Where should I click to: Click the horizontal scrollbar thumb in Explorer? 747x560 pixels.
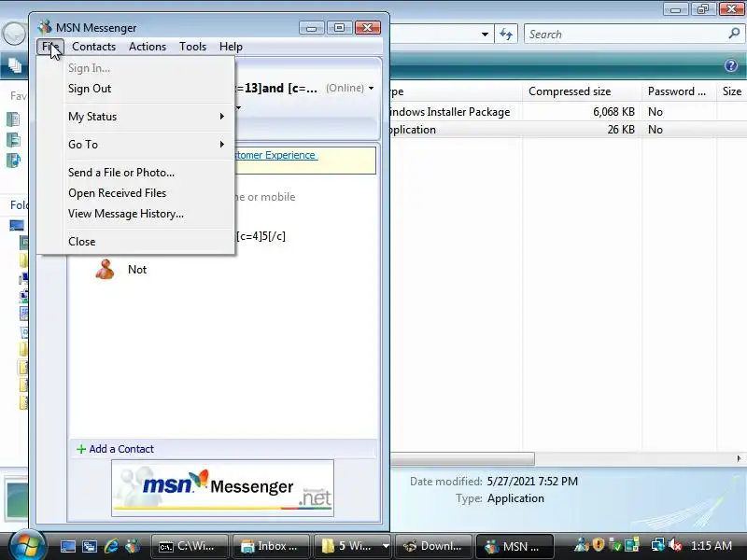(x=462, y=458)
